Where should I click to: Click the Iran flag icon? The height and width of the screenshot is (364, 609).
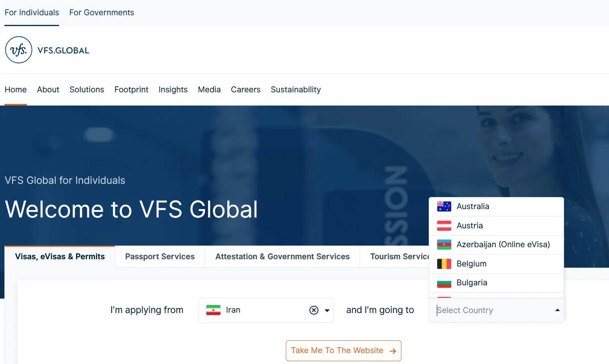213,310
